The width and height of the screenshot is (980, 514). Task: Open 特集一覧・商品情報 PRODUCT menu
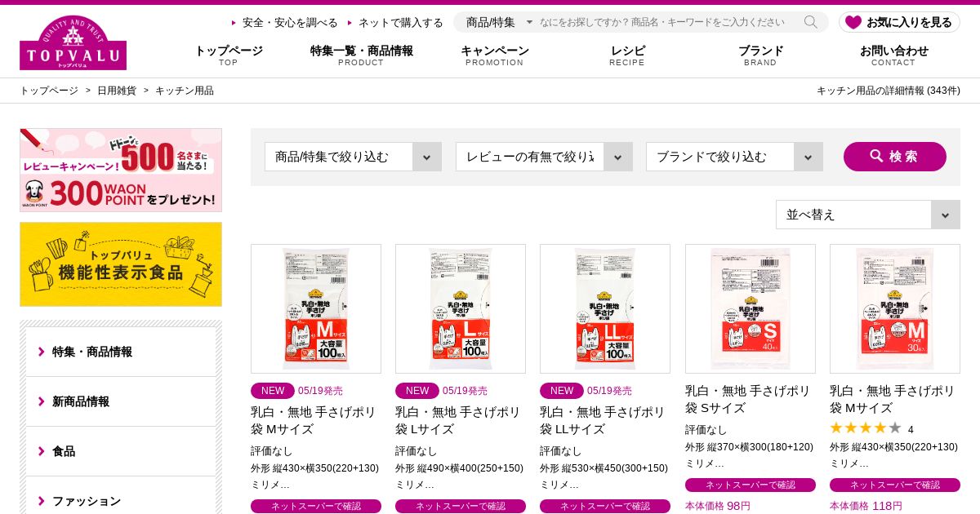pyautogui.click(x=361, y=55)
